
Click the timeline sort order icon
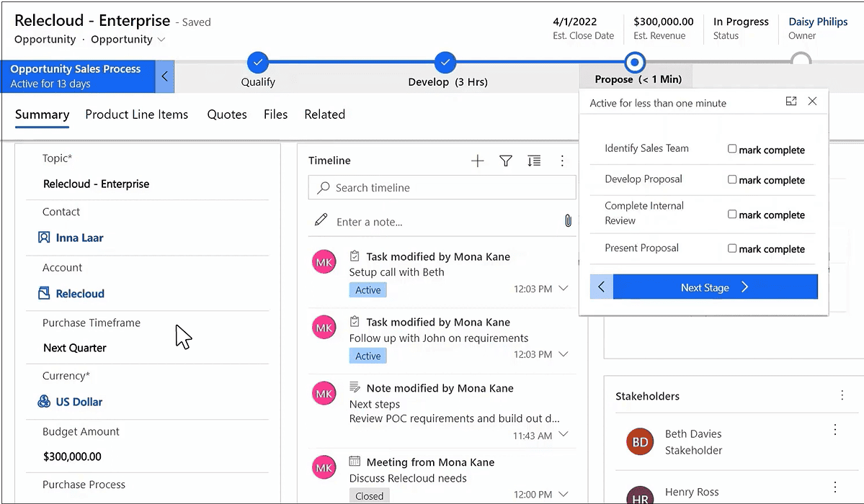pos(534,161)
